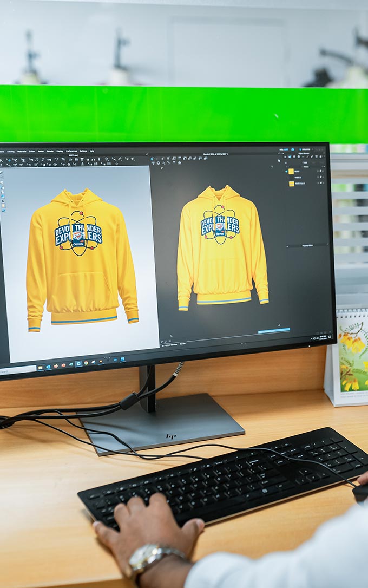Viewport: 368px width, 588px height.
Task: Open Google Chrome from the taskbar
Action: point(86,363)
